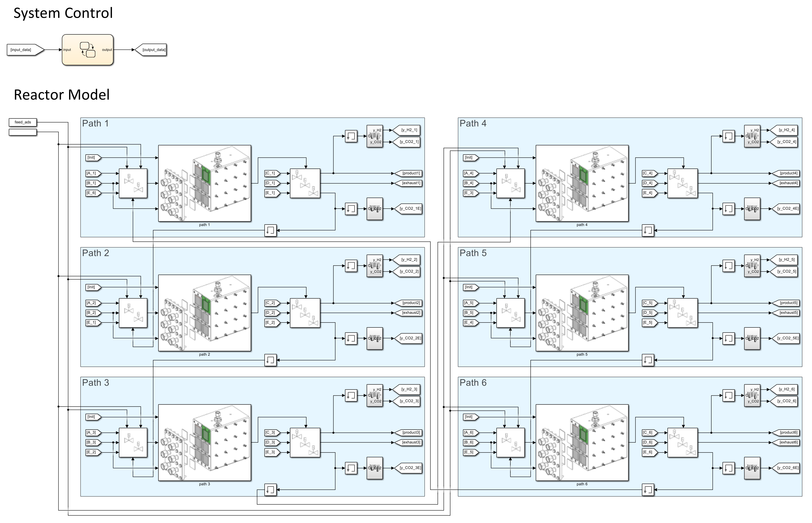Click the unlabeled block below feed_ads

coord(23,132)
